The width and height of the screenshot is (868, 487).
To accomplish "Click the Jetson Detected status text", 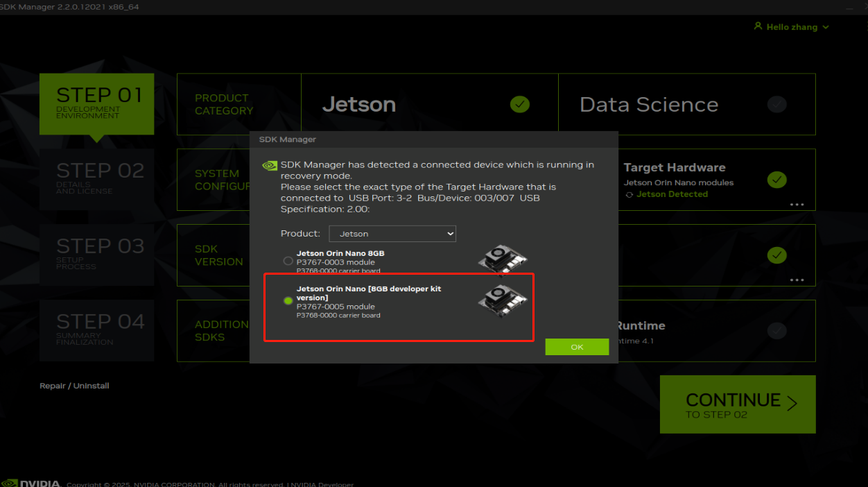I will pos(672,194).
